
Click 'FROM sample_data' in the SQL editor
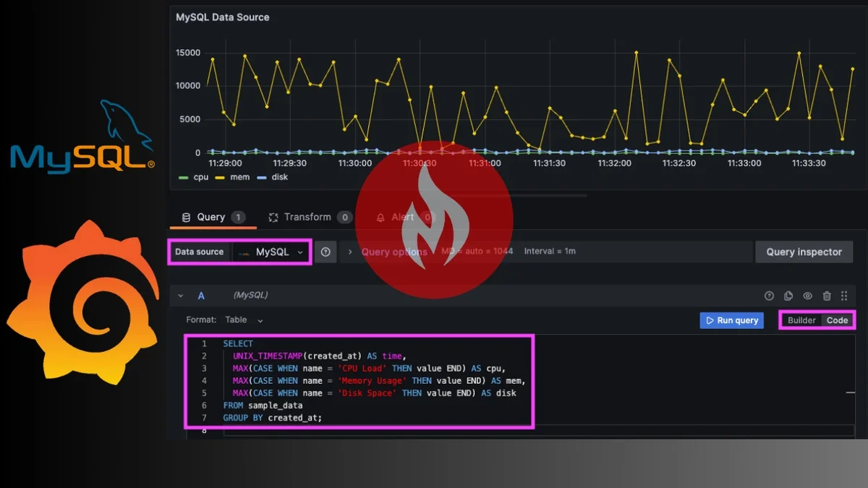click(263, 406)
